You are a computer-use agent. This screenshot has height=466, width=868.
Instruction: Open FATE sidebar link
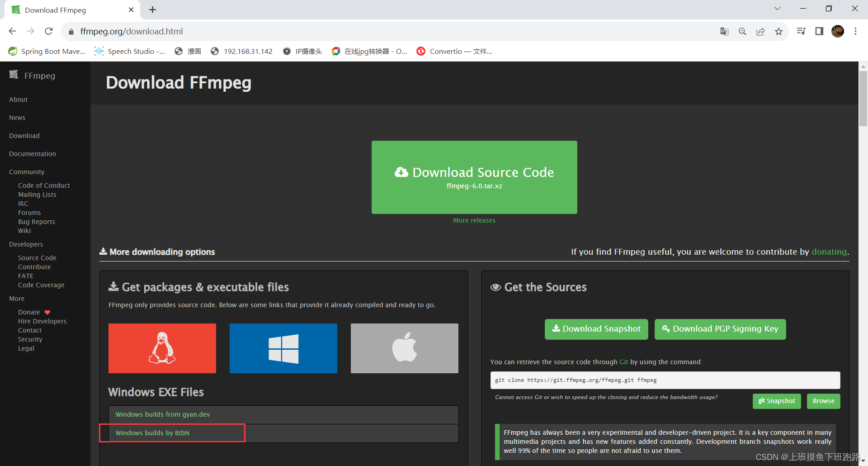[26, 276]
